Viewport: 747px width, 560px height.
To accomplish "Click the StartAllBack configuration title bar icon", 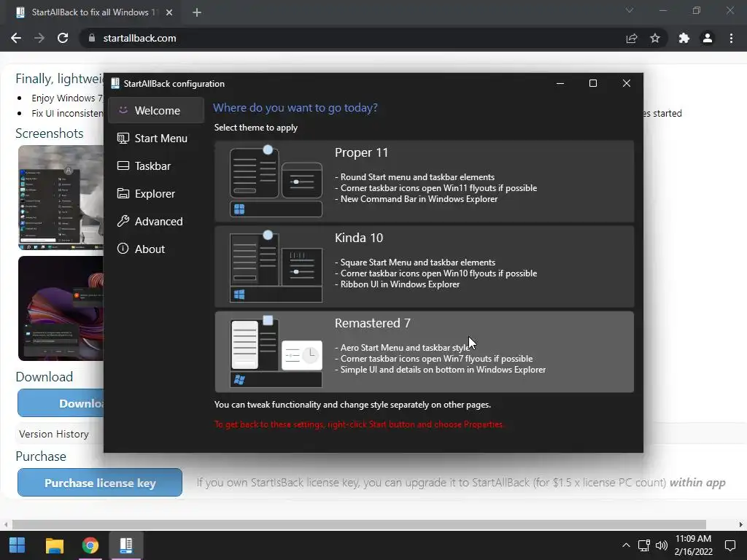I will coord(115,83).
